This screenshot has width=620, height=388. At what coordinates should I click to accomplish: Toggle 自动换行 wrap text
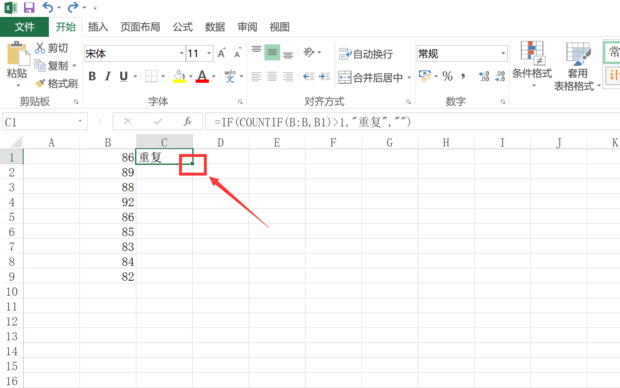point(366,54)
